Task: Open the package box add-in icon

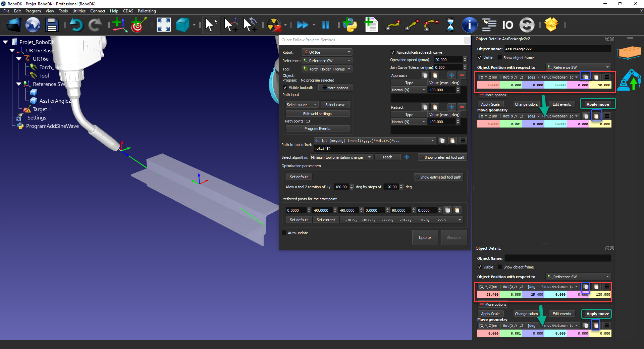Action: click(x=551, y=25)
